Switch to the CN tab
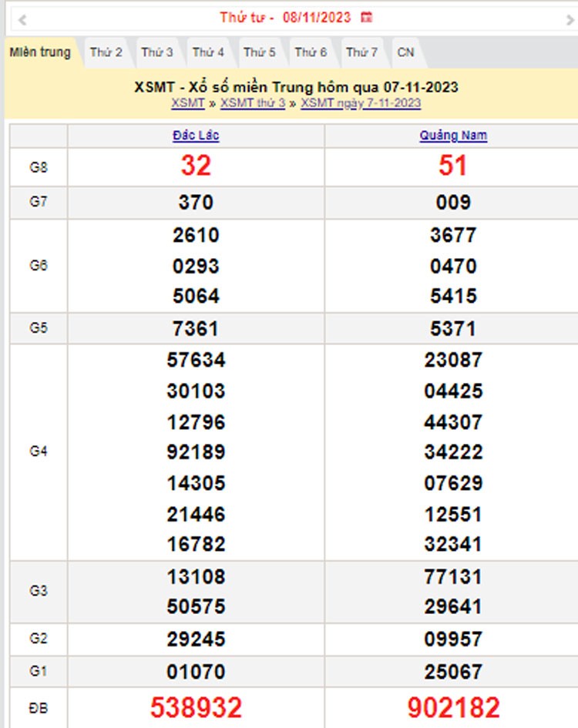Image resolution: width=578 pixels, height=728 pixels. [405, 52]
